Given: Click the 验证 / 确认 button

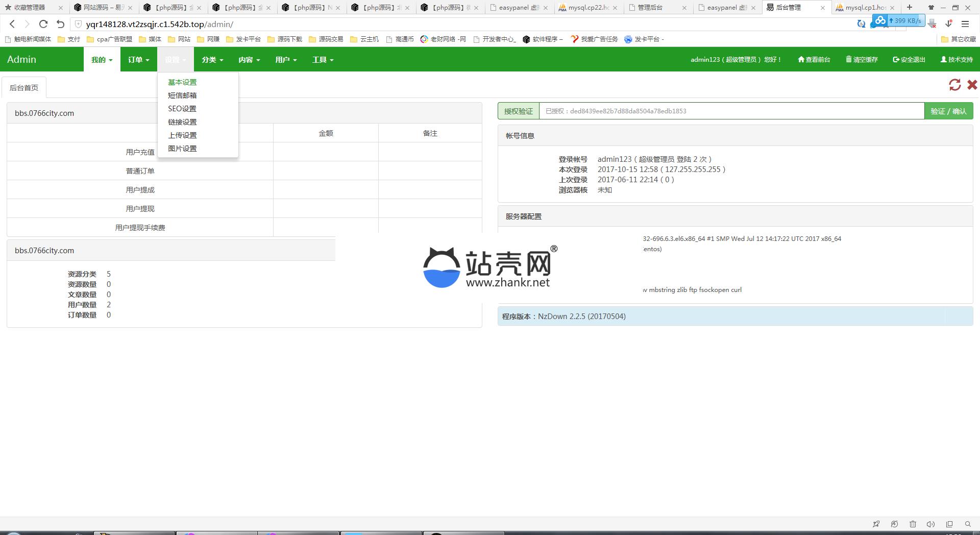Looking at the screenshot, I should [948, 111].
